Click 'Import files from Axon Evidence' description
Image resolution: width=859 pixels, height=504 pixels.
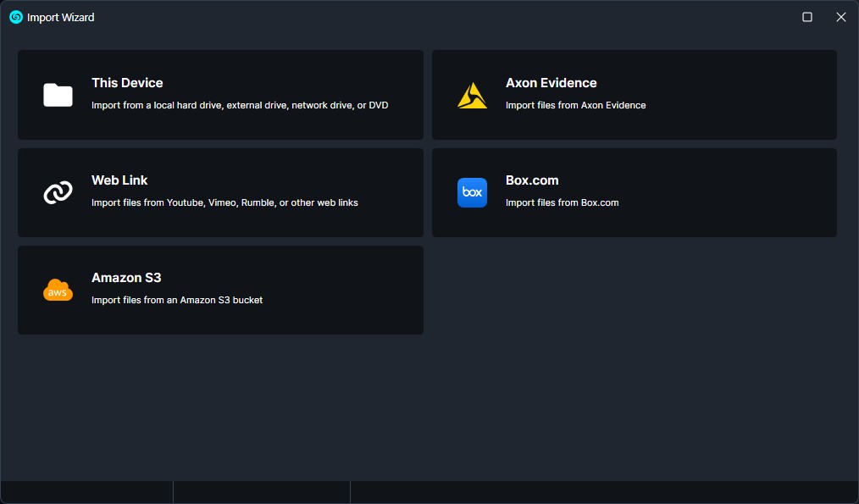coord(576,105)
